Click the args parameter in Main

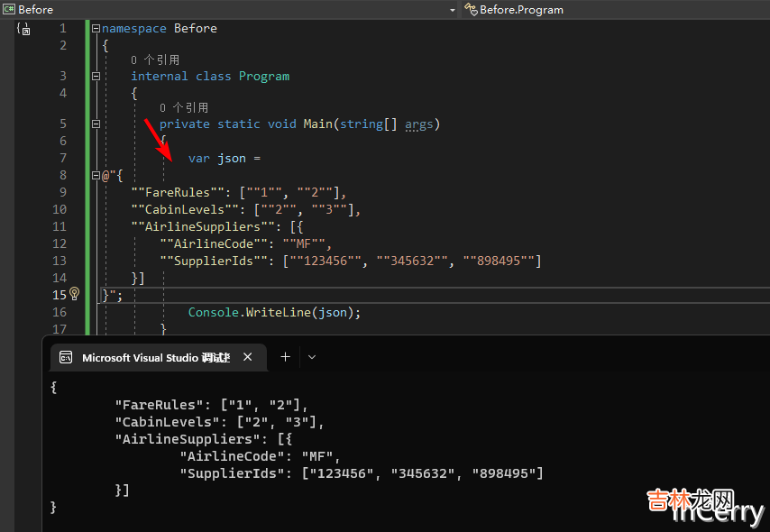coord(418,124)
